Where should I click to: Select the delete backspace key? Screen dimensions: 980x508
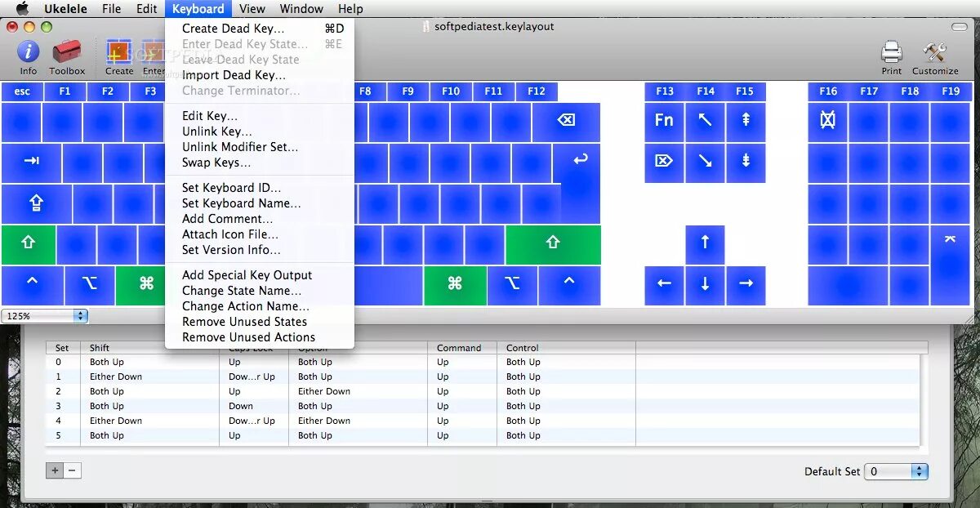point(566,122)
